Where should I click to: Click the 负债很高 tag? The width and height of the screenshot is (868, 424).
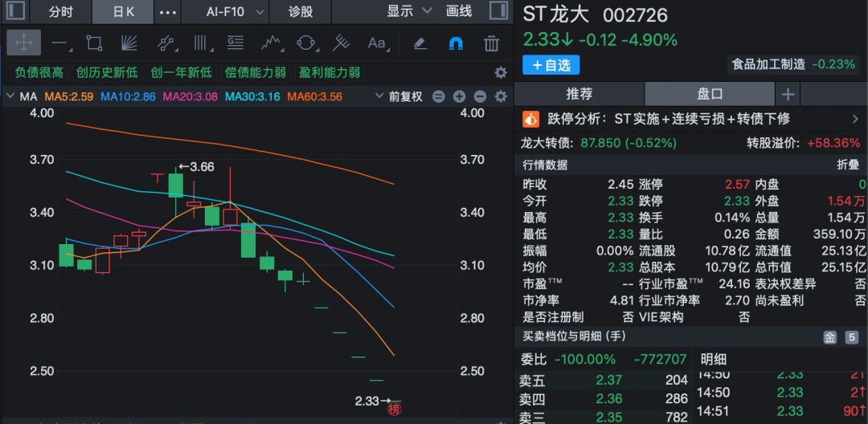pyautogui.click(x=39, y=72)
